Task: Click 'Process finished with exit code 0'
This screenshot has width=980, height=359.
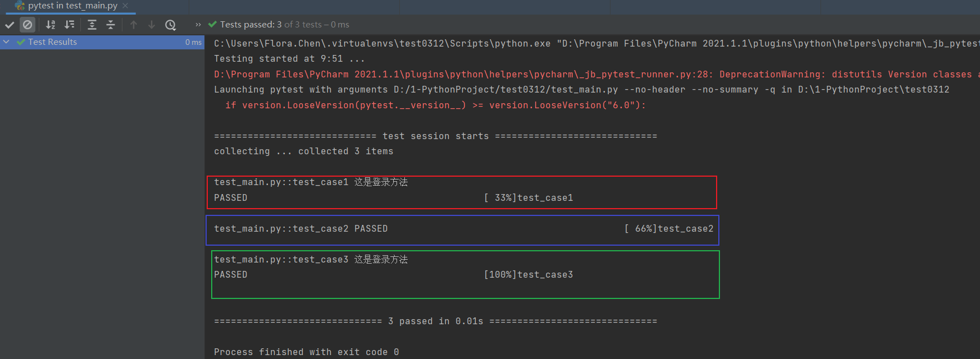Action: pos(306,352)
